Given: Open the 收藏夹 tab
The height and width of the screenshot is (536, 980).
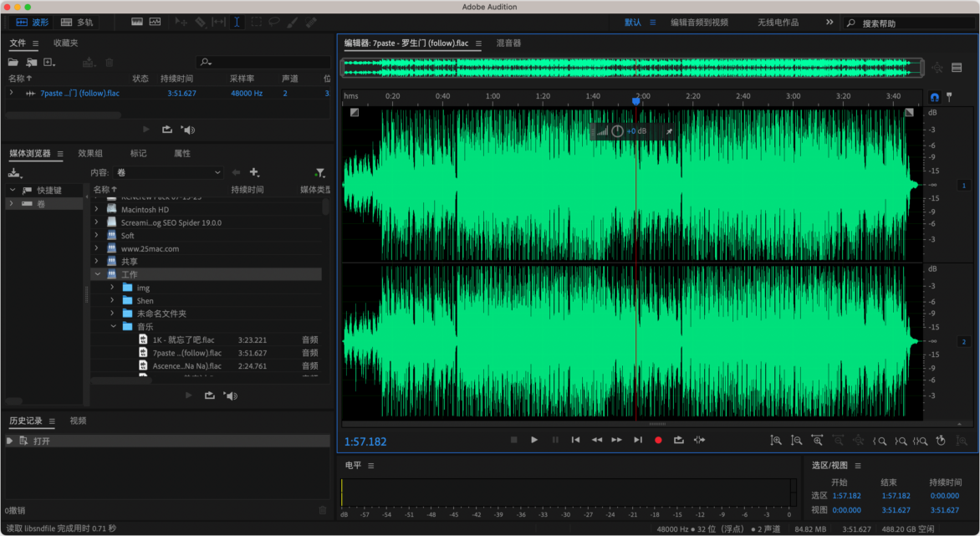Looking at the screenshot, I should point(65,43).
